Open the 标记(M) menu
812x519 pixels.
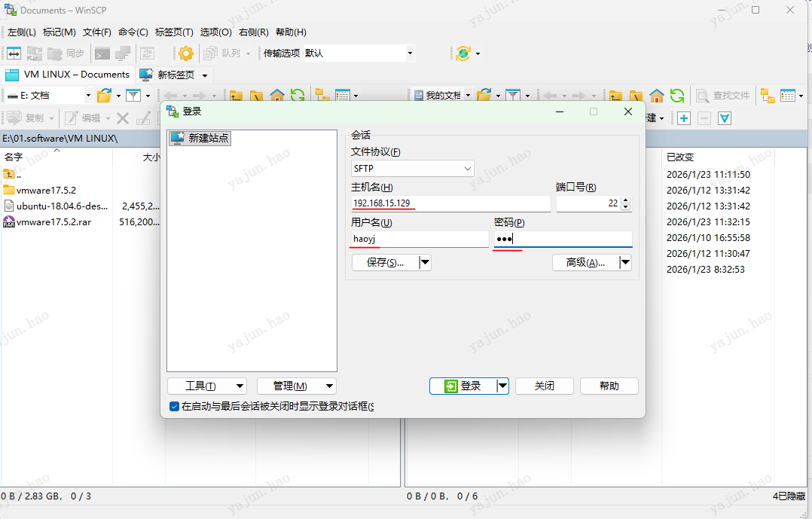pos(59,32)
